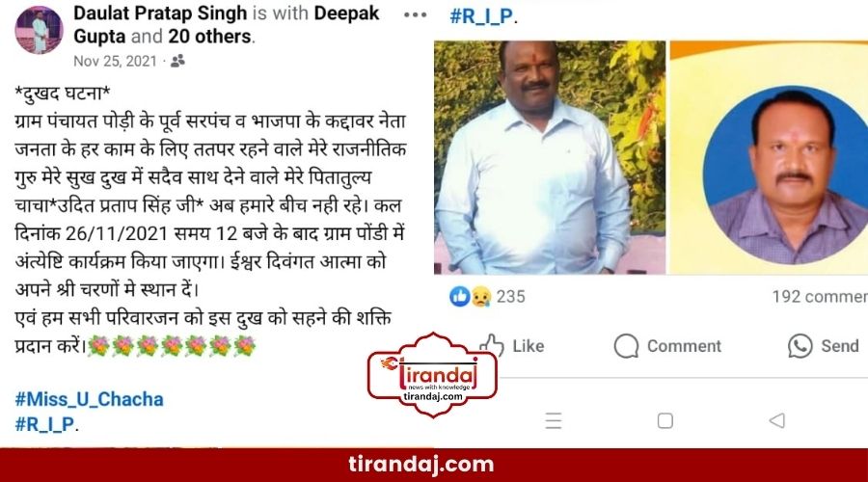Viewport: 868px width, 482px height.
Task: Click the sad crying reaction emoji
Action: coord(480,297)
